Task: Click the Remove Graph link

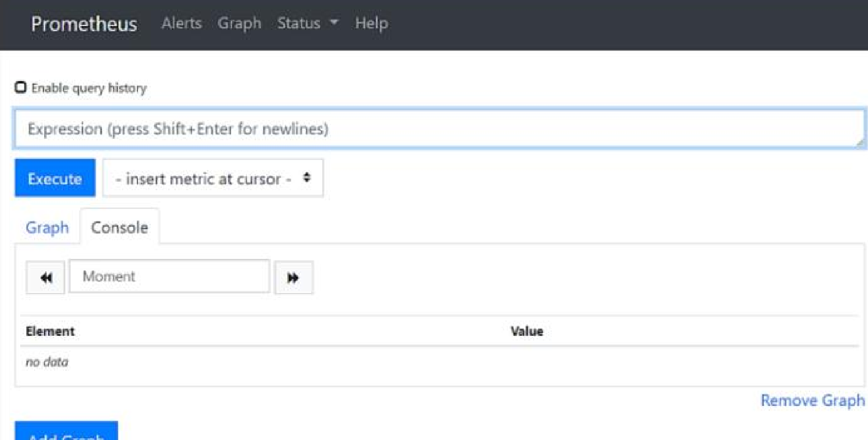Action: (813, 401)
